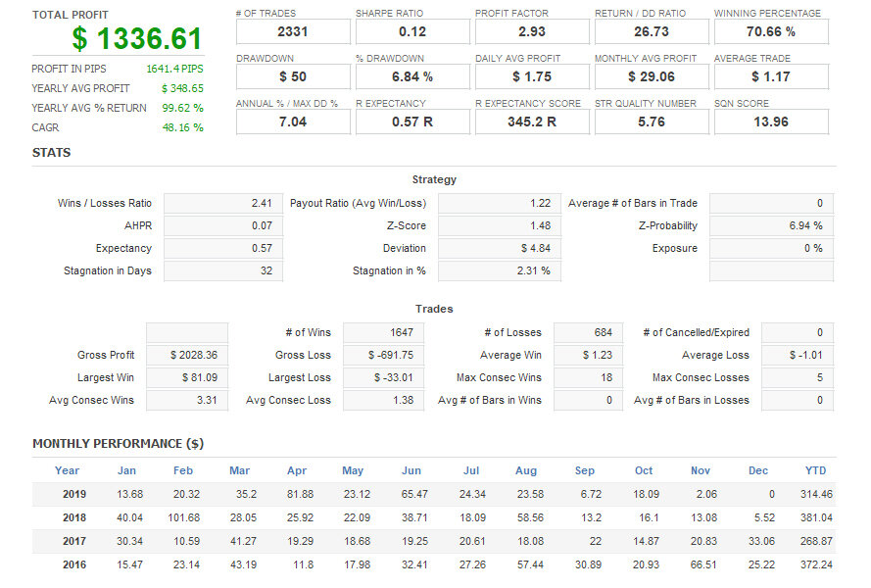The width and height of the screenshot is (871, 588).
Task: Click 2018 Feb value 101.68
Action: click(x=184, y=517)
